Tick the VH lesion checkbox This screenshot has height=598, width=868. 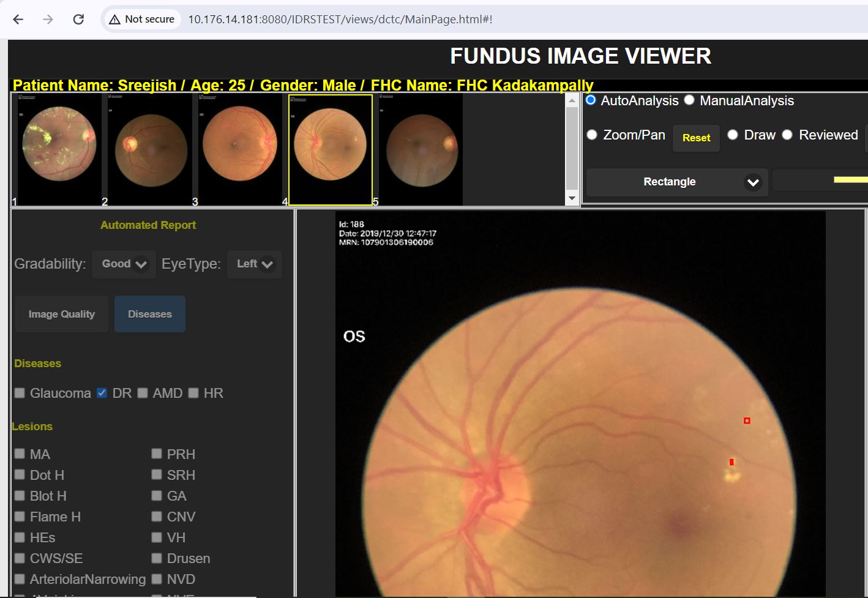(x=157, y=537)
